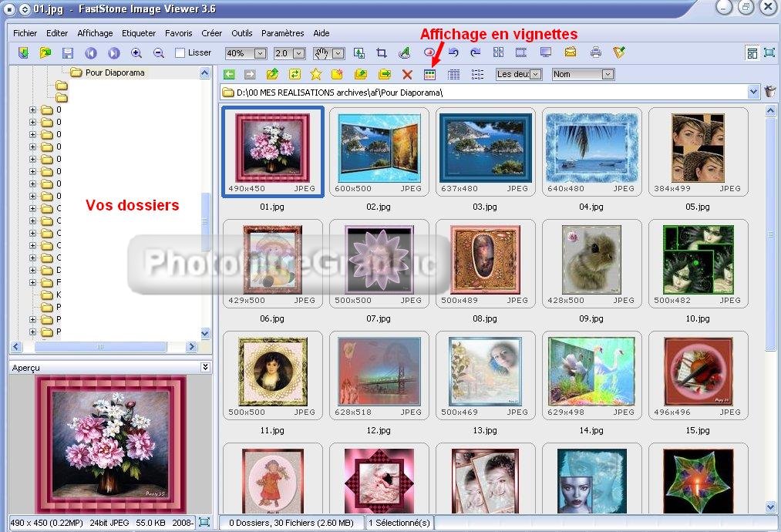
Task: Expand the first collapsed folder in tree
Action: click(x=33, y=109)
